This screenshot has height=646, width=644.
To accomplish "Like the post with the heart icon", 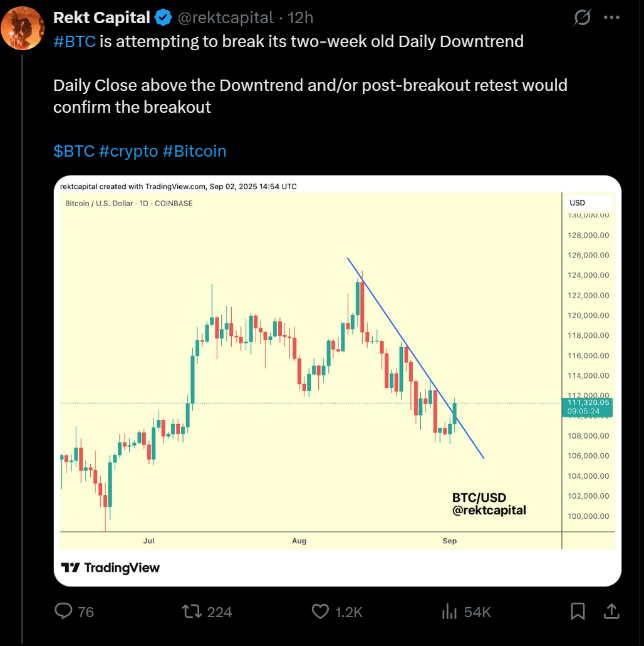I will click(321, 612).
